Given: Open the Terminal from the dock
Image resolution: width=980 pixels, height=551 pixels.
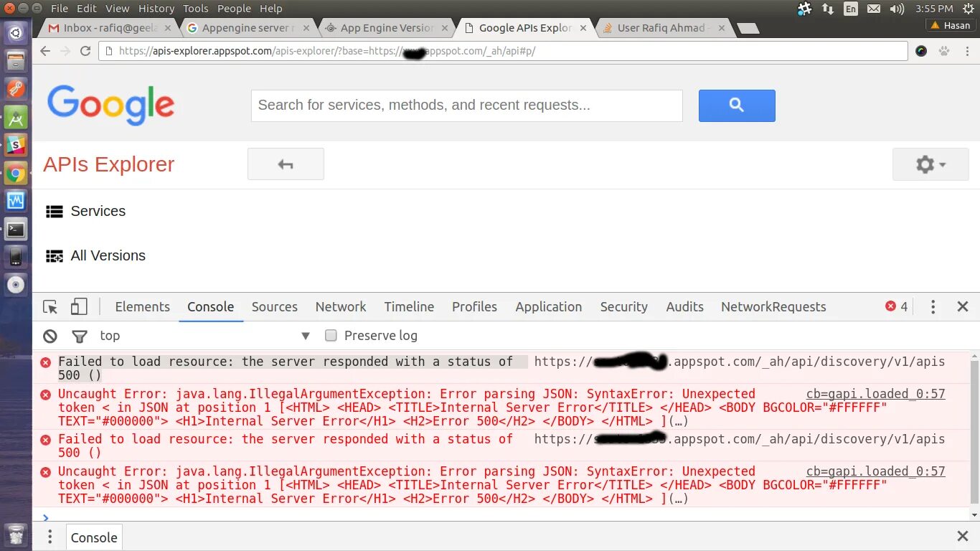Looking at the screenshot, I should point(16,230).
